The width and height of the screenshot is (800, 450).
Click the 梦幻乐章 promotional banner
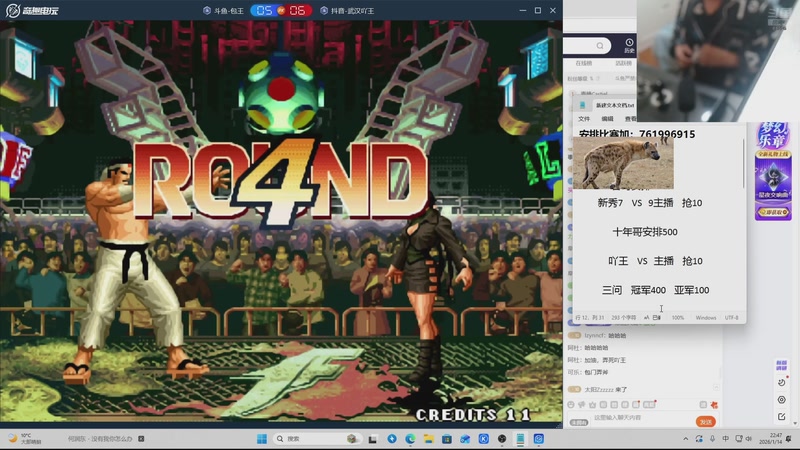(x=773, y=171)
